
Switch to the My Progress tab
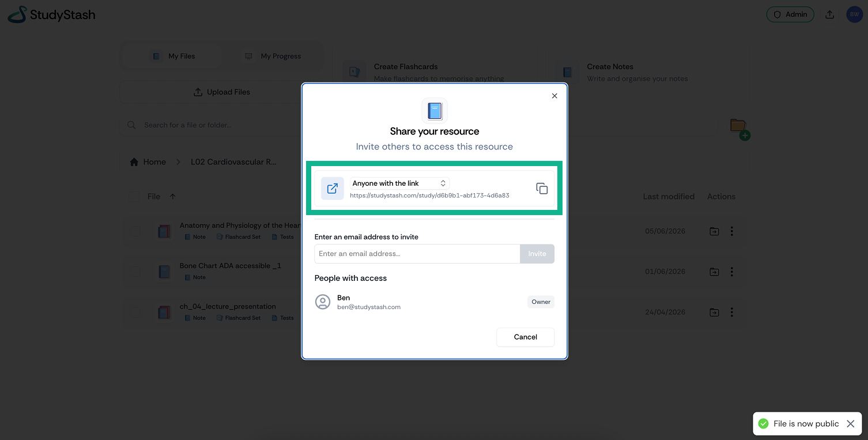(x=273, y=56)
